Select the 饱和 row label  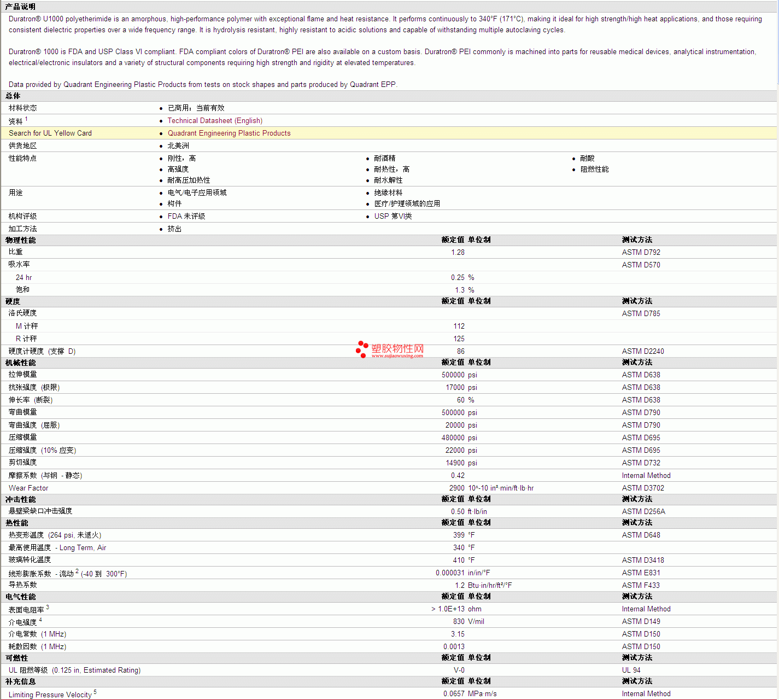[x=22, y=290]
